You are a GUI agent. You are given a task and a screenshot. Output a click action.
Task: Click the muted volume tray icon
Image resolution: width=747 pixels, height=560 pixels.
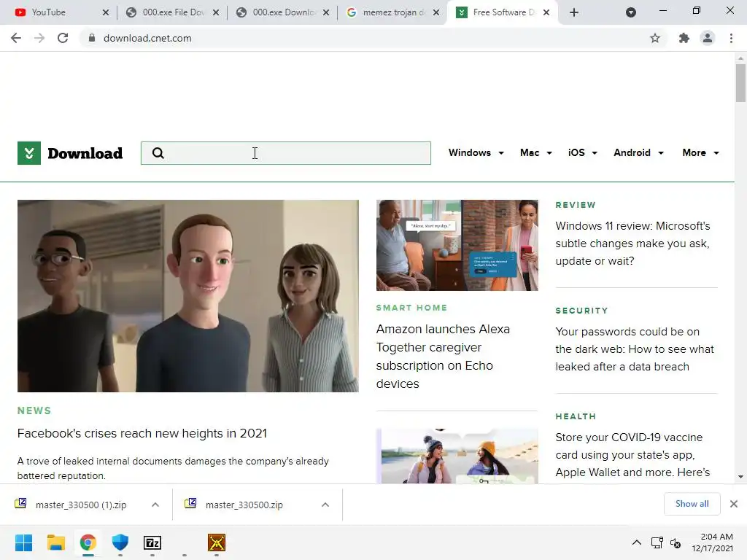[x=676, y=542]
